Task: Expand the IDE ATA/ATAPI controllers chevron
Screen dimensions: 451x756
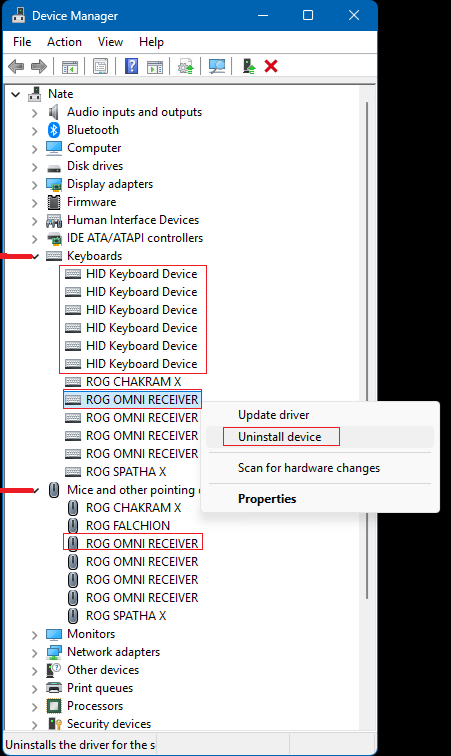Action: pyautogui.click(x=34, y=239)
